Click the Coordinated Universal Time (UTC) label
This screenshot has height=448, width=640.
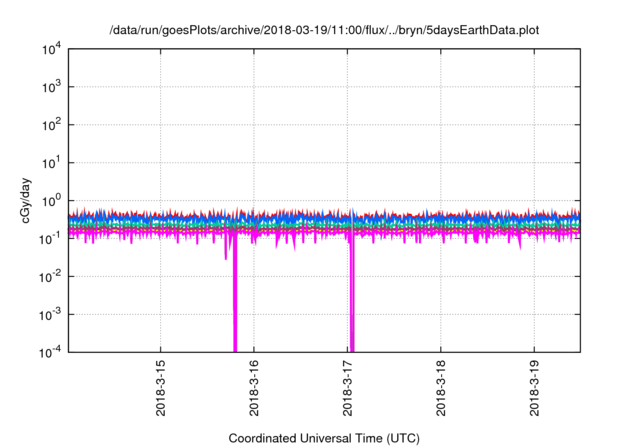(324, 438)
